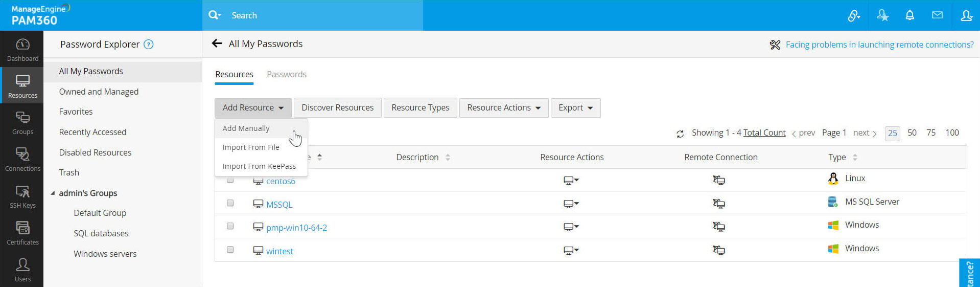Screen dimensions: 980x287
Task: Tick the checkbox for MSSQL resource
Action: pos(230,203)
